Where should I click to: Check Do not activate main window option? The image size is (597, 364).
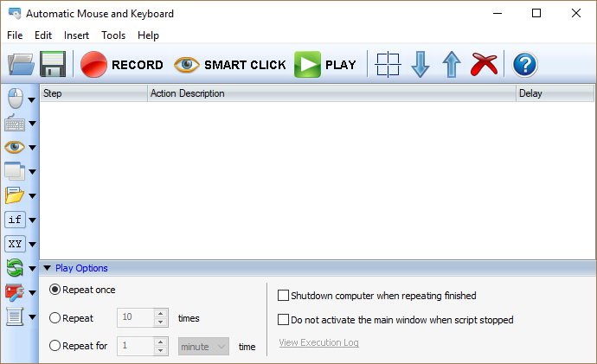click(283, 320)
